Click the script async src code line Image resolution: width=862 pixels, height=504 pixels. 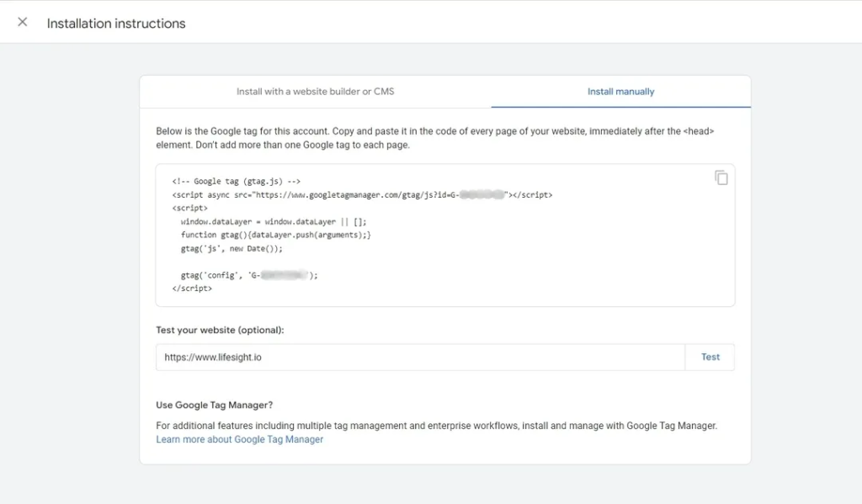[362, 194]
